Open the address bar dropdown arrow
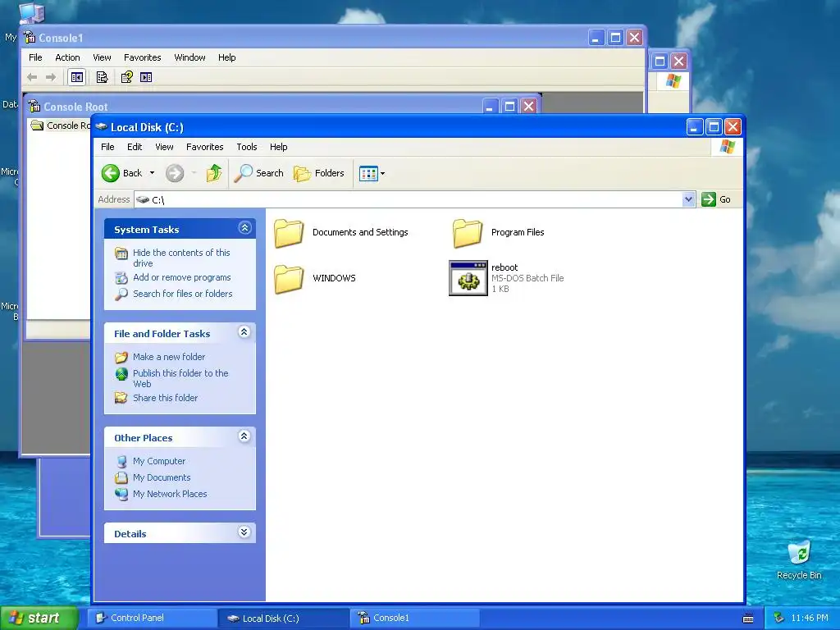 pyautogui.click(x=688, y=199)
